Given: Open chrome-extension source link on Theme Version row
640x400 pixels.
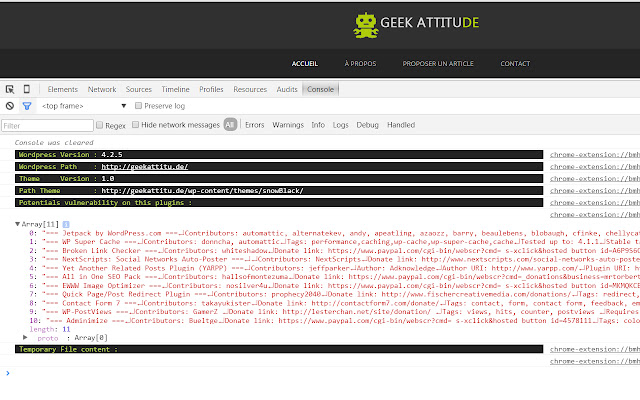Looking at the screenshot, I should click(595, 179).
